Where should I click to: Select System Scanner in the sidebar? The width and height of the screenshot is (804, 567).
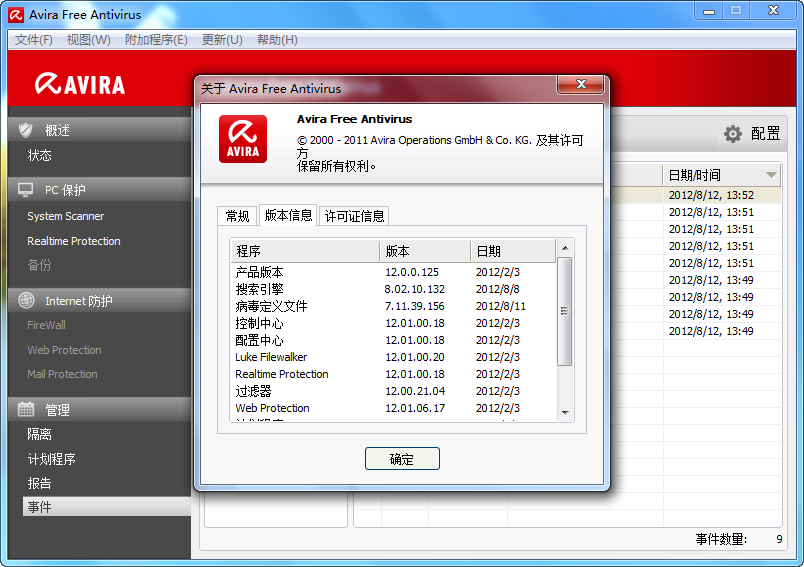coord(66,216)
